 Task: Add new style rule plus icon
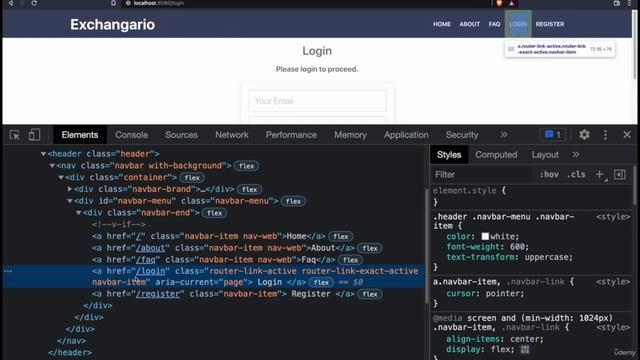tap(599, 175)
